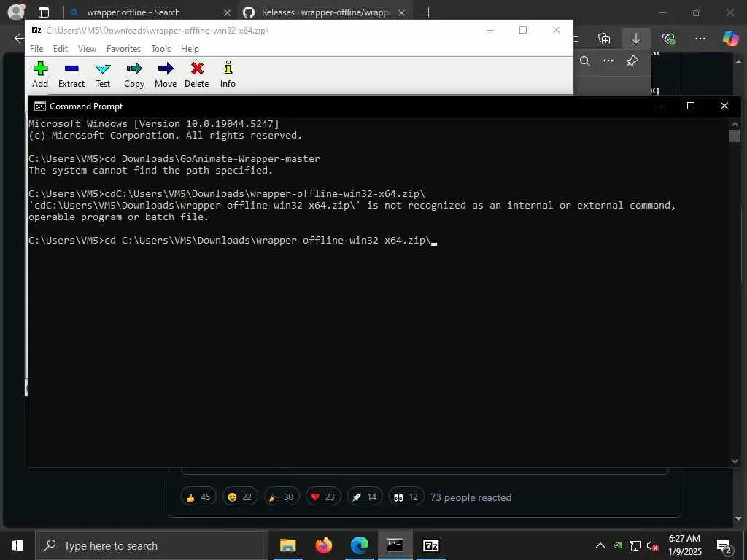Run the Test tool in 7-Zip
The width and height of the screenshot is (747, 560).
tap(102, 75)
